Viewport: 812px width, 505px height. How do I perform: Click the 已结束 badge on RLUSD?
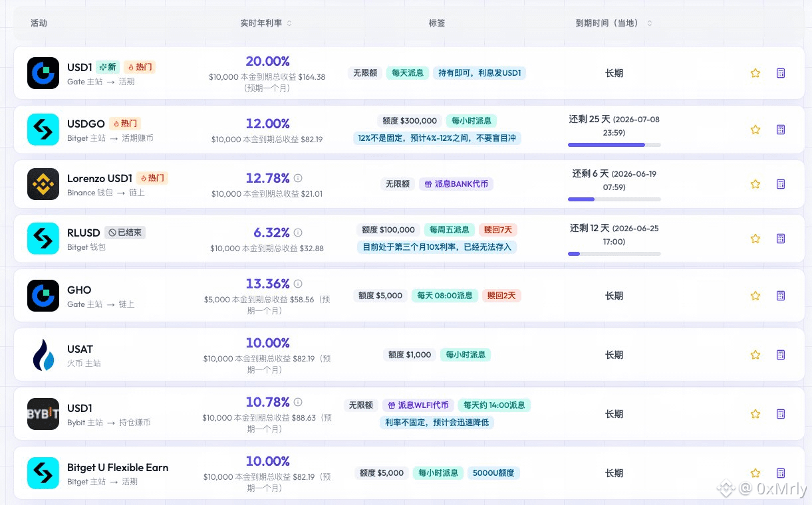pyautogui.click(x=125, y=233)
